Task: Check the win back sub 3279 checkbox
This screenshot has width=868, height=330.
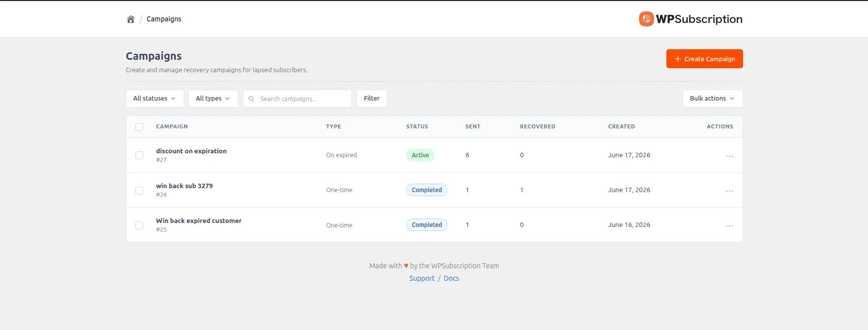Action: tap(139, 191)
